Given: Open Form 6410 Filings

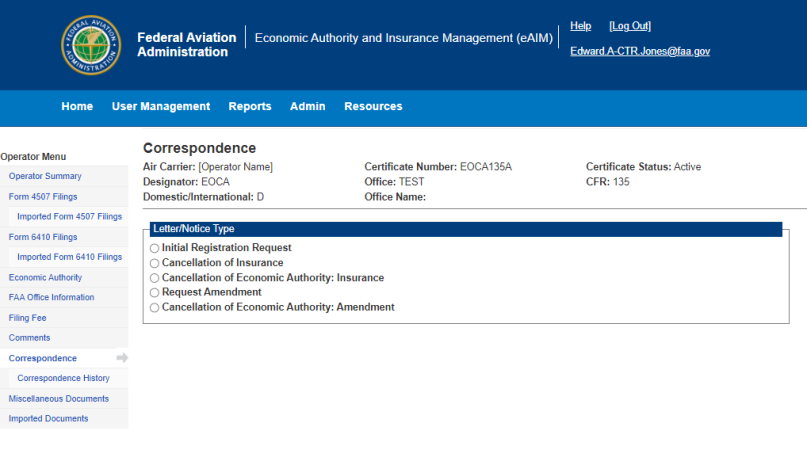Looking at the screenshot, I should (43, 237).
